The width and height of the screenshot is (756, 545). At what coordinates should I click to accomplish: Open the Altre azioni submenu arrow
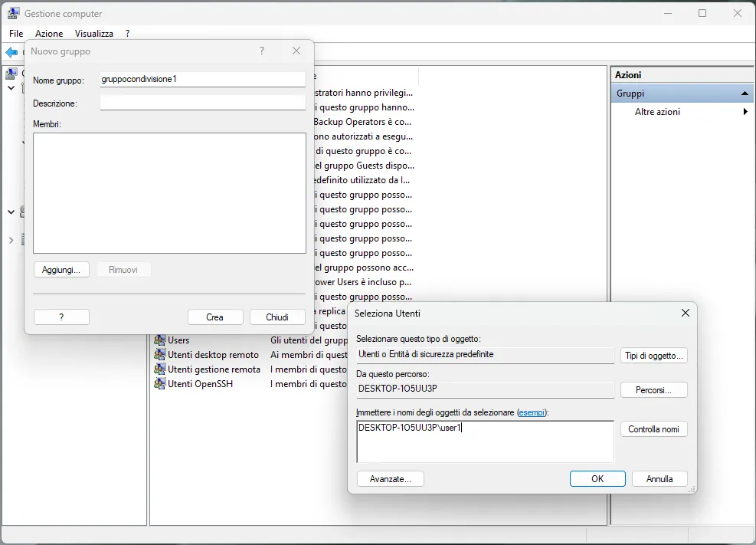pyautogui.click(x=745, y=112)
